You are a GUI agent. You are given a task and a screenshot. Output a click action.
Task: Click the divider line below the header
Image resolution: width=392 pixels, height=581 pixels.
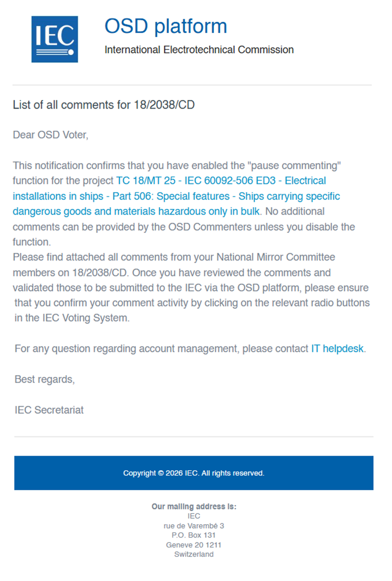(192, 85)
